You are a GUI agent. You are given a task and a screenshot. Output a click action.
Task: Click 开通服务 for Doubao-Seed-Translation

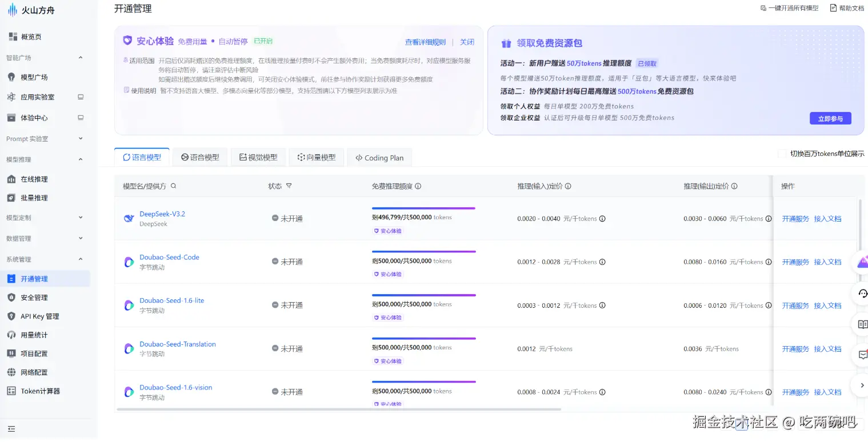(x=795, y=349)
